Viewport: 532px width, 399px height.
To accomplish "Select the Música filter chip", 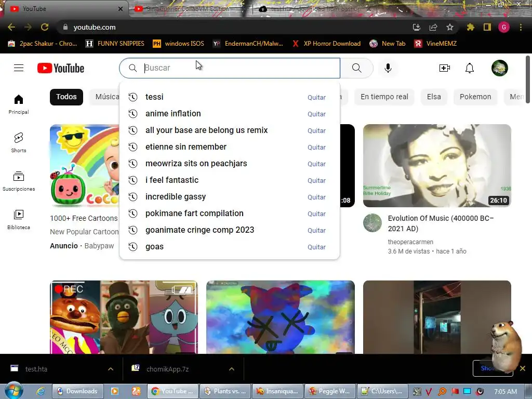I will 105,97.
